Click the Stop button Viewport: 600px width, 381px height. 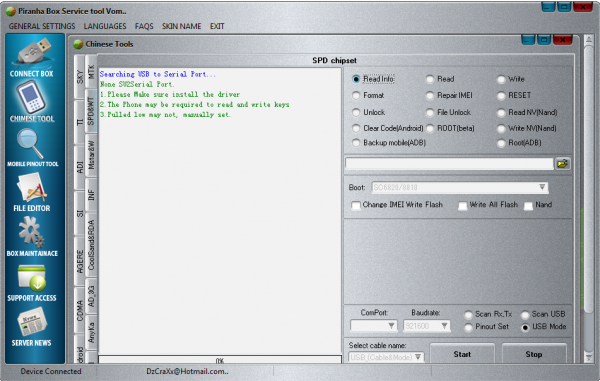[534, 355]
